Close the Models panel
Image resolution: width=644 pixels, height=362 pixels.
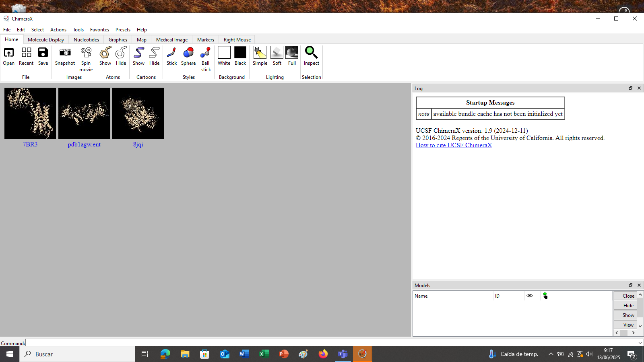[639, 285]
